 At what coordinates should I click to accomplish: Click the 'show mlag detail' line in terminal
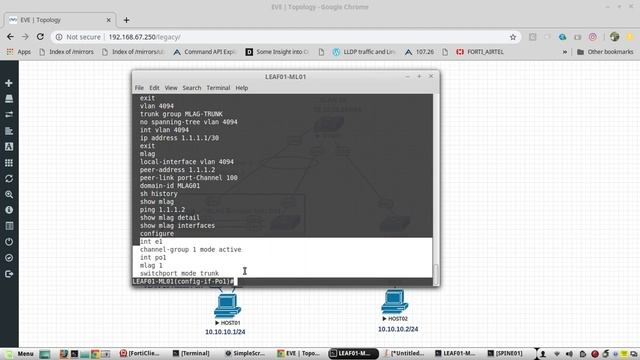(x=170, y=218)
